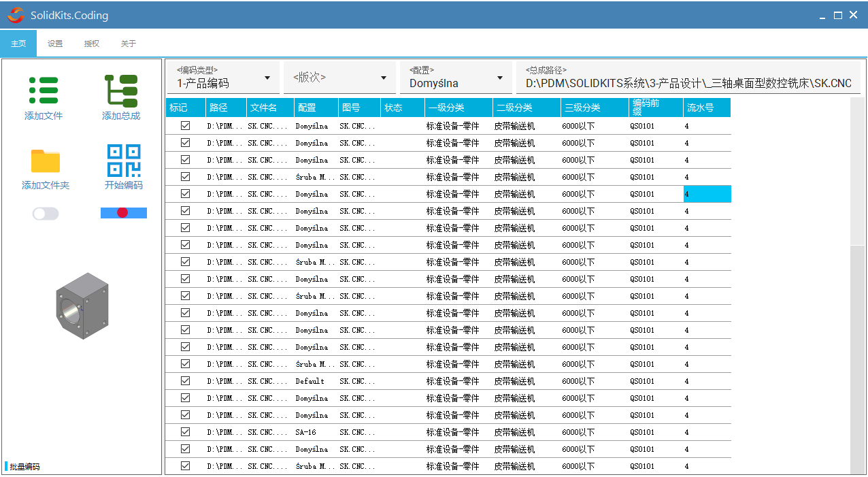Uncheck the first row's mark checkbox
This screenshot has width=868, height=477.
click(x=185, y=126)
